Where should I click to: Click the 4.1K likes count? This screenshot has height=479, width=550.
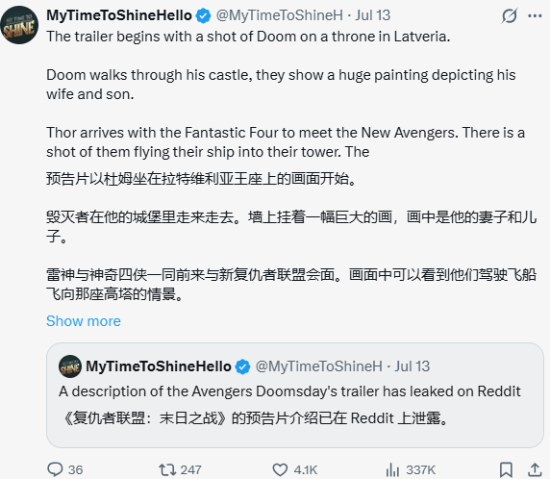click(x=305, y=470)
